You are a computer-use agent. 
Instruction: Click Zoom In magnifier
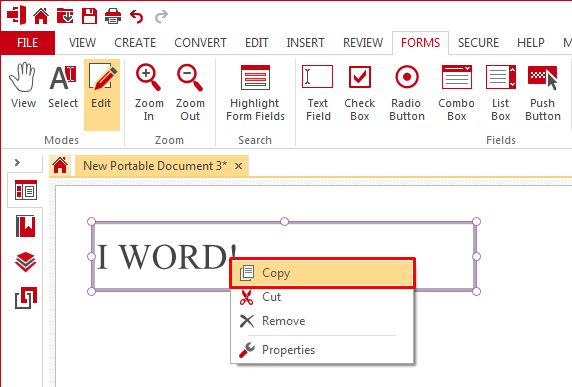click(x=149, y=93)
